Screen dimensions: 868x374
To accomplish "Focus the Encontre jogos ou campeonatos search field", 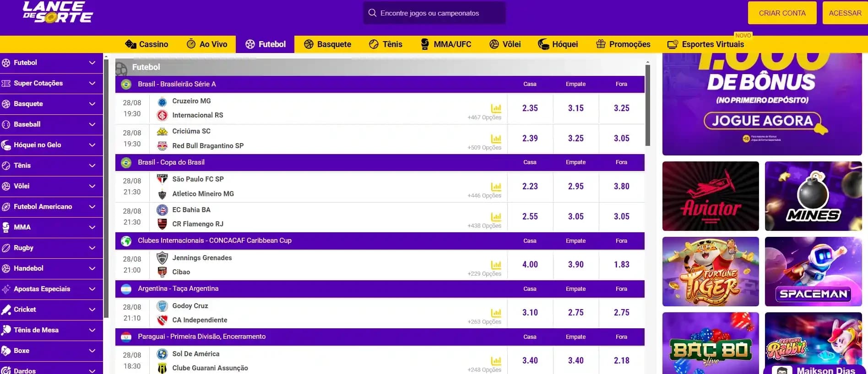I will coord(434,13).
